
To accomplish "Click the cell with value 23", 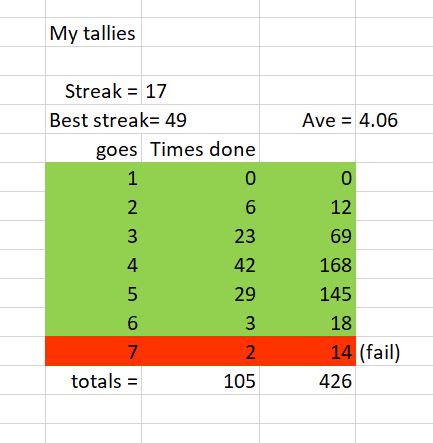I will tap(200, 235).
